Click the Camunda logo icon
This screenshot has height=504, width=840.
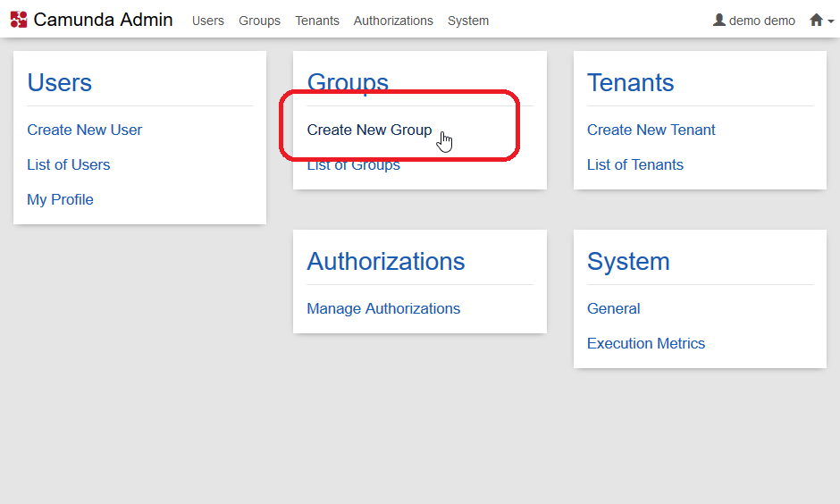coord(19,20)
